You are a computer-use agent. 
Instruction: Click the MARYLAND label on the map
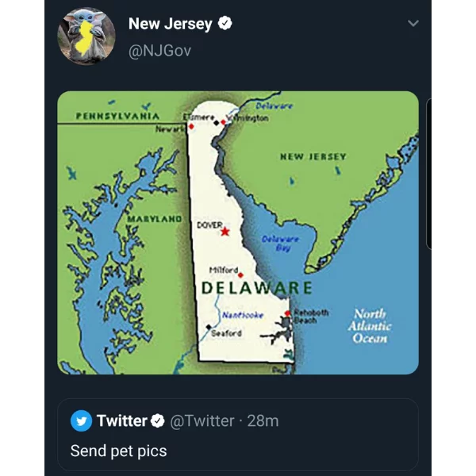click(x=154, y=219)
